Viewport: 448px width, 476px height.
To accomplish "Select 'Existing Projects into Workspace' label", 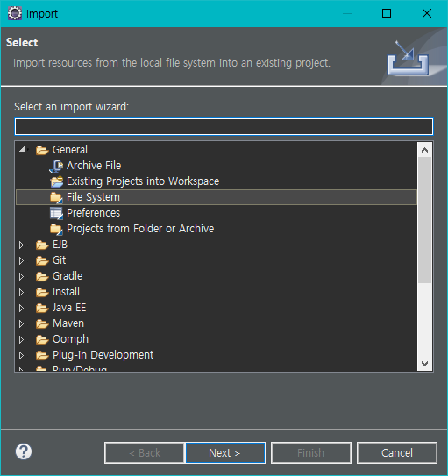I will [x=143, y=181].
